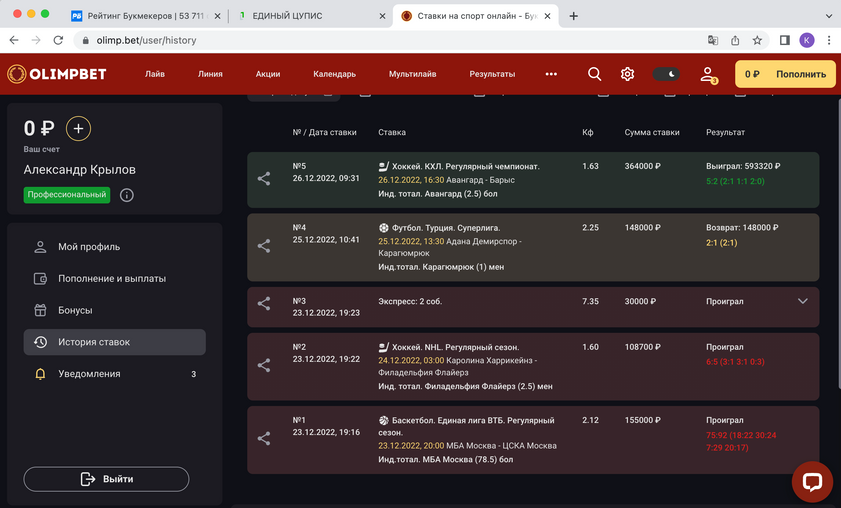Bookmark this page with star icon

point(757,40)
